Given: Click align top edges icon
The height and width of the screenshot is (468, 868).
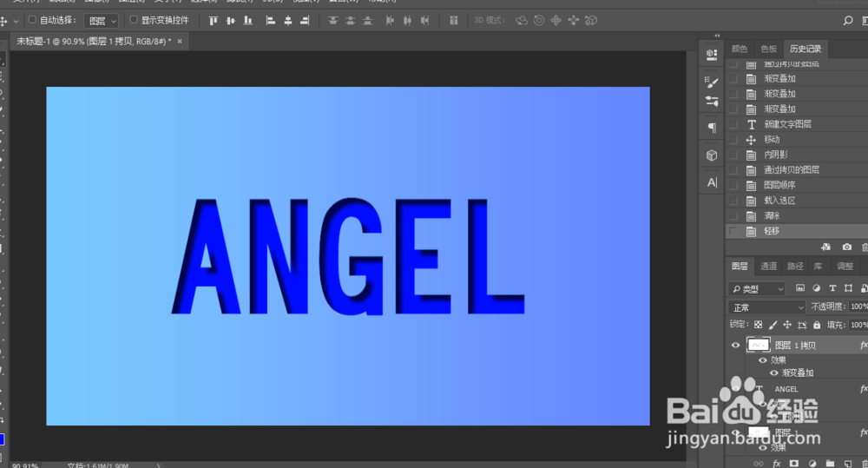Looking at the screenshot, I should click(214, 21).
